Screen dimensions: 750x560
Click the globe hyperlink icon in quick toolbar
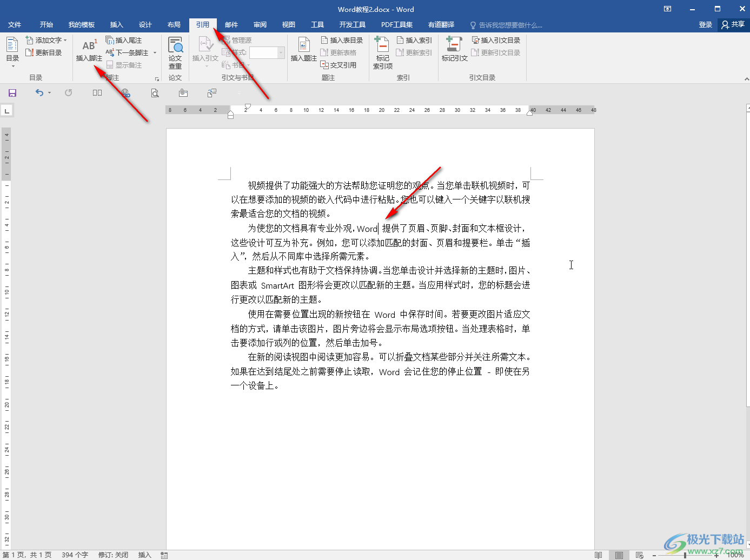pos(125,93)
